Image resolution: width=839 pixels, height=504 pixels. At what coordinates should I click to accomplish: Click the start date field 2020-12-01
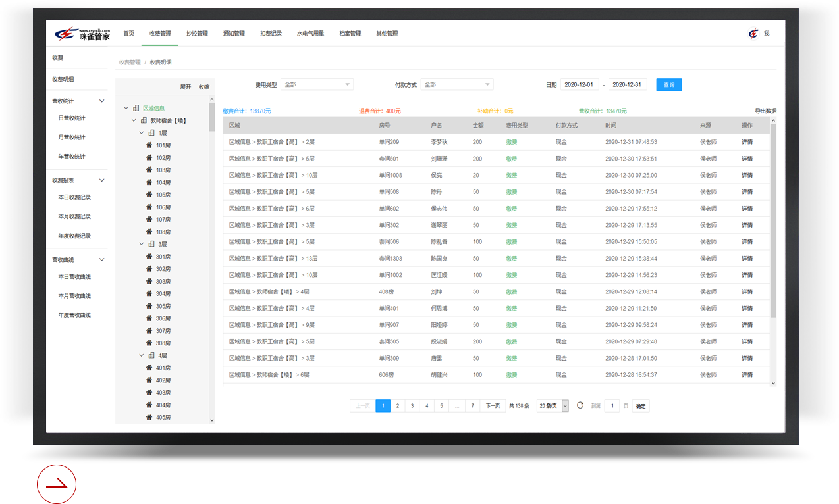580,85
